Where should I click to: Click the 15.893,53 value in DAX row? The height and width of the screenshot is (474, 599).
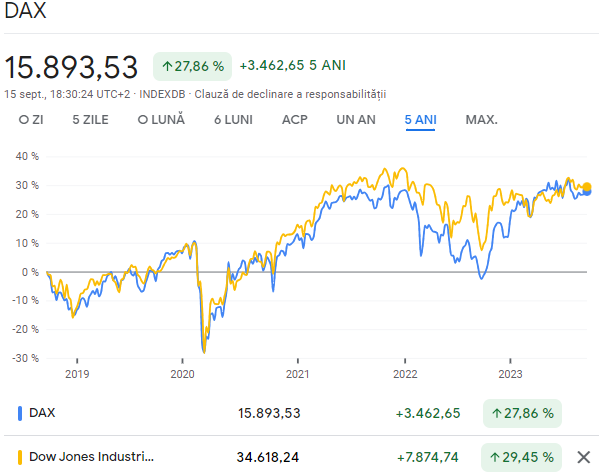(269, 413)
